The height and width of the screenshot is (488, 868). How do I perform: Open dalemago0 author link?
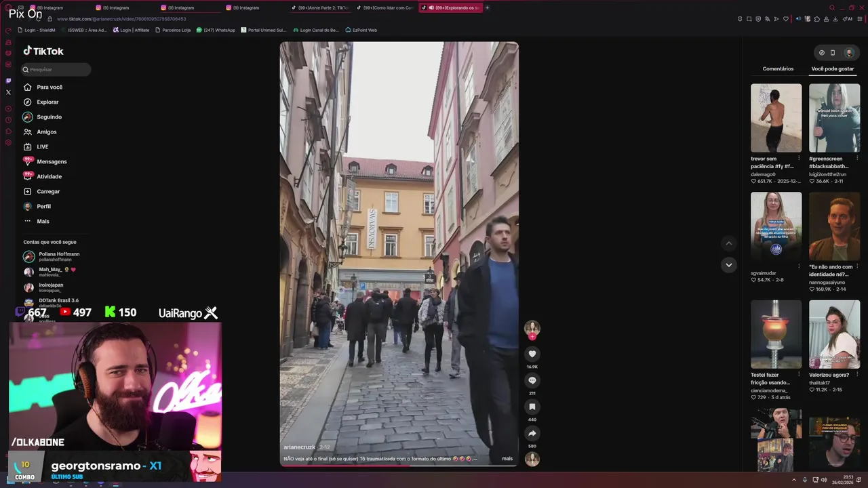point(763,174)
